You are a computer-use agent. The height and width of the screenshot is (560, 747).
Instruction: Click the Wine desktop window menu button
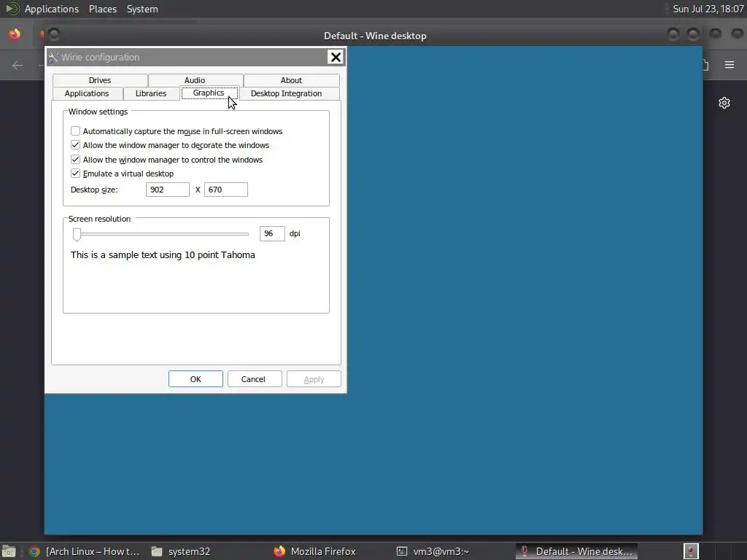coord(54,35)
